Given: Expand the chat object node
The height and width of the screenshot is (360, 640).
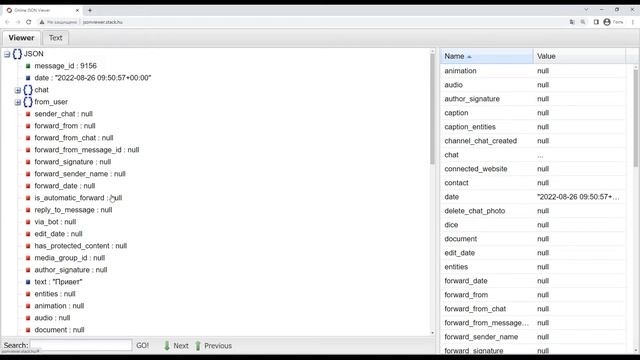Looking at the screenshot, I should (x=18, y=90).
